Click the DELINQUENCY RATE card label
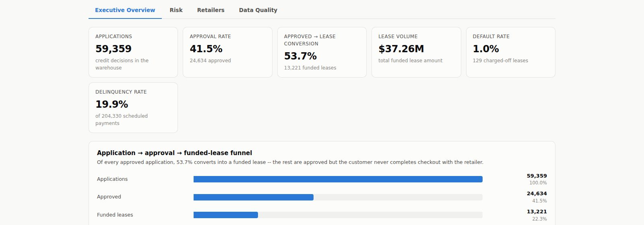 [121, 92]
